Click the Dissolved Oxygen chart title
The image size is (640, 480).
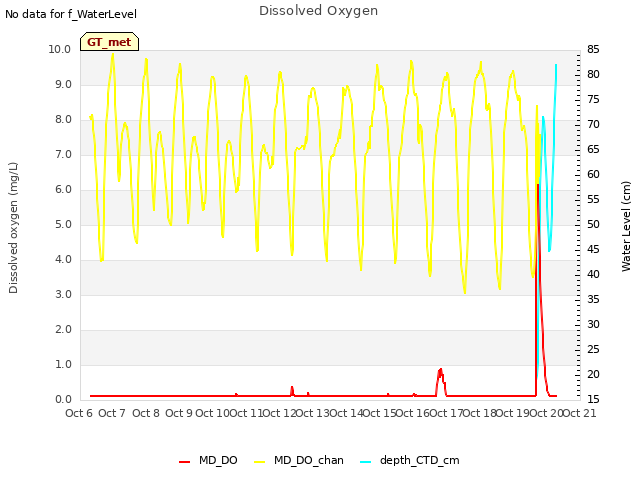318,11
